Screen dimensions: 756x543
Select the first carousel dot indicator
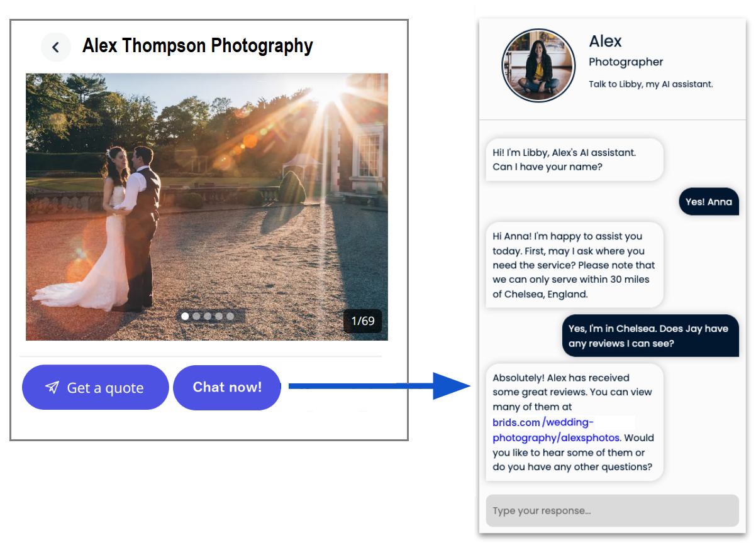[x=185, y=316]
